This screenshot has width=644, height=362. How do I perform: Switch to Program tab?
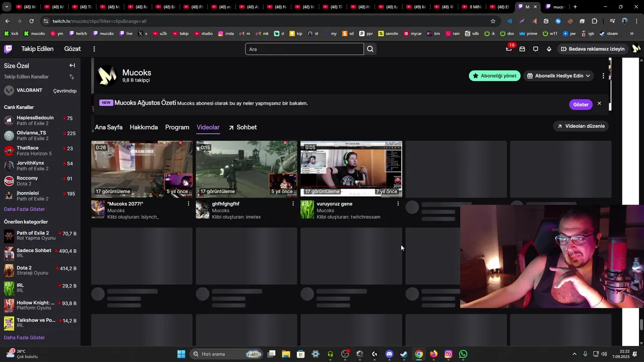177,127
